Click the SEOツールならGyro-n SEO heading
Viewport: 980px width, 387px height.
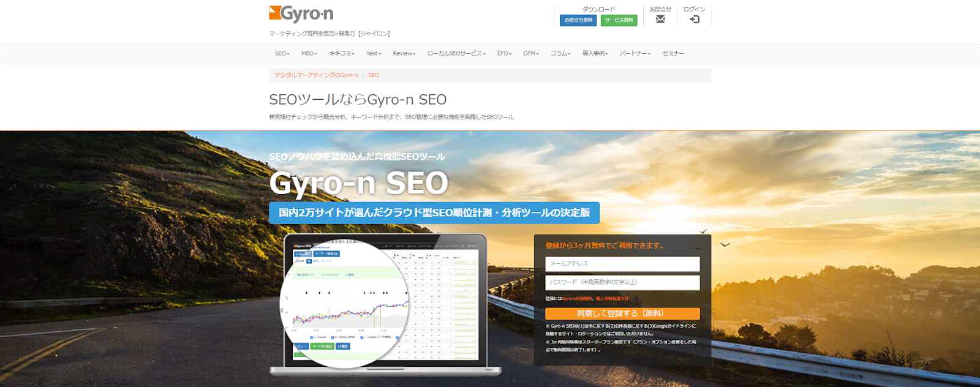coord(358,100)
